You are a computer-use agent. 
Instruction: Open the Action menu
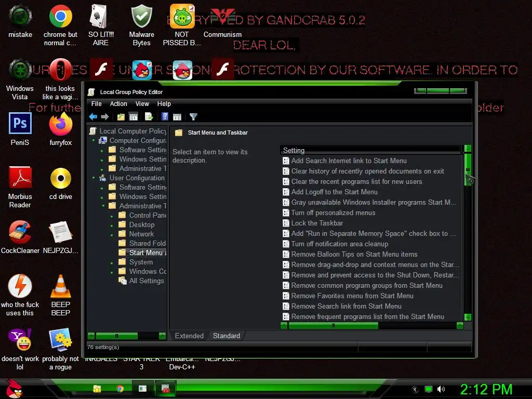point(118,104)
